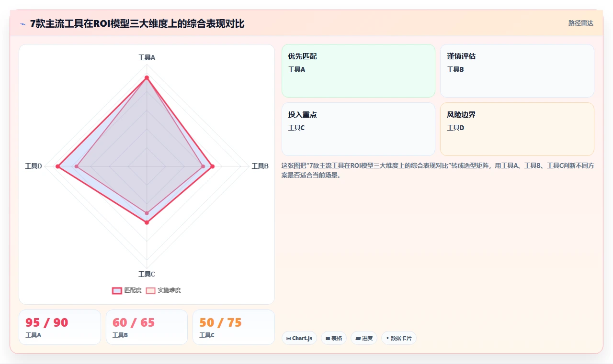Image resolution: width=613 pixels, height=364 pixels.
Task: Select the 风险边界 工具D card
Action: tap(517, 129)
